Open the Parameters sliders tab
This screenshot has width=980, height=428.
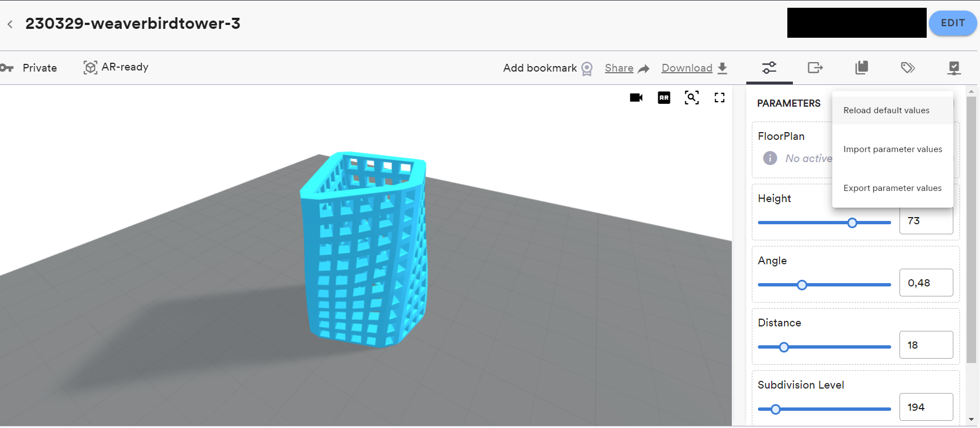pos(769,68)
